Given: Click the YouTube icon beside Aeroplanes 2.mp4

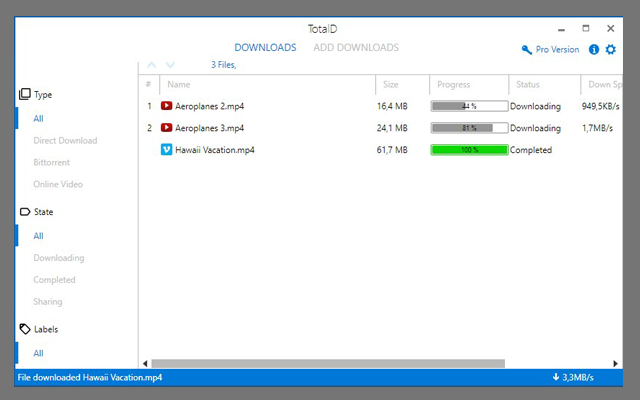Looking at the screenshot, I should tap(167, 106).
